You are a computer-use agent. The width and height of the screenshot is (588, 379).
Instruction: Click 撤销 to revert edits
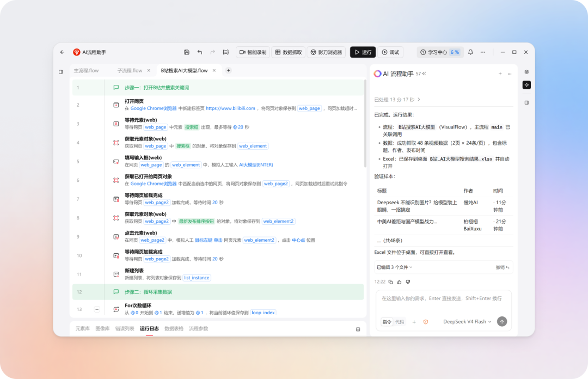tap(503, 267)
